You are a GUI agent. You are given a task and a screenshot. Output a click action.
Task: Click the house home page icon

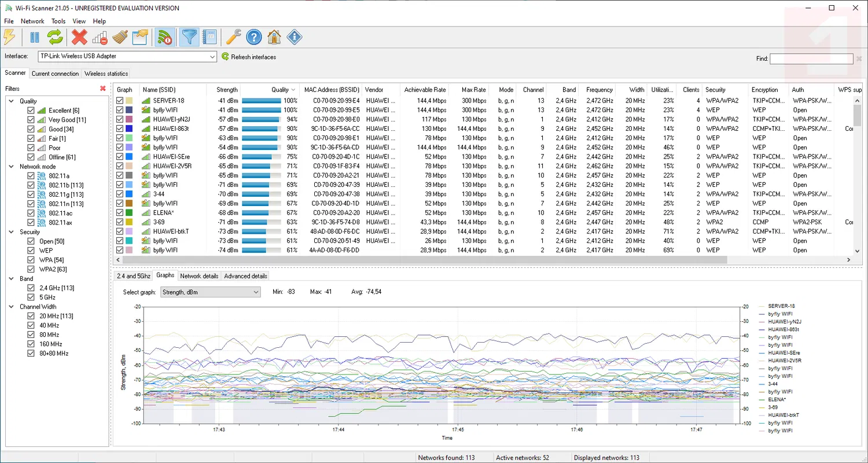pos(274,38)
